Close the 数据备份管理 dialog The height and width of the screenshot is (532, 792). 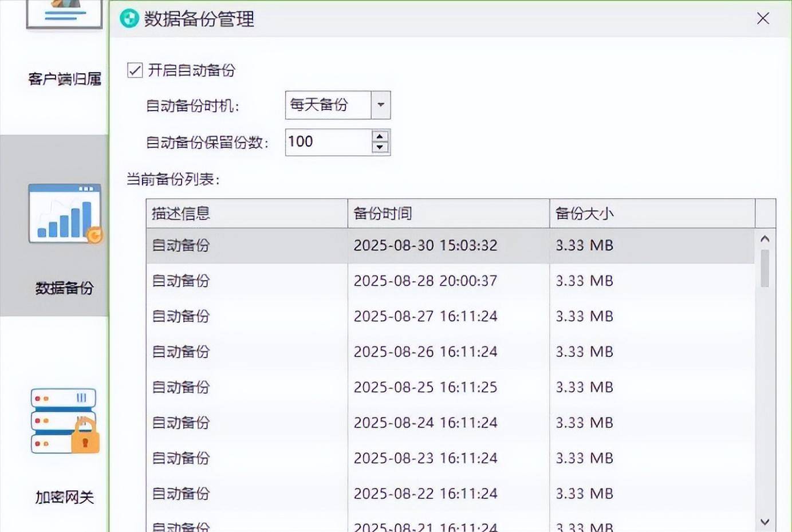click(x=763, y=18)
